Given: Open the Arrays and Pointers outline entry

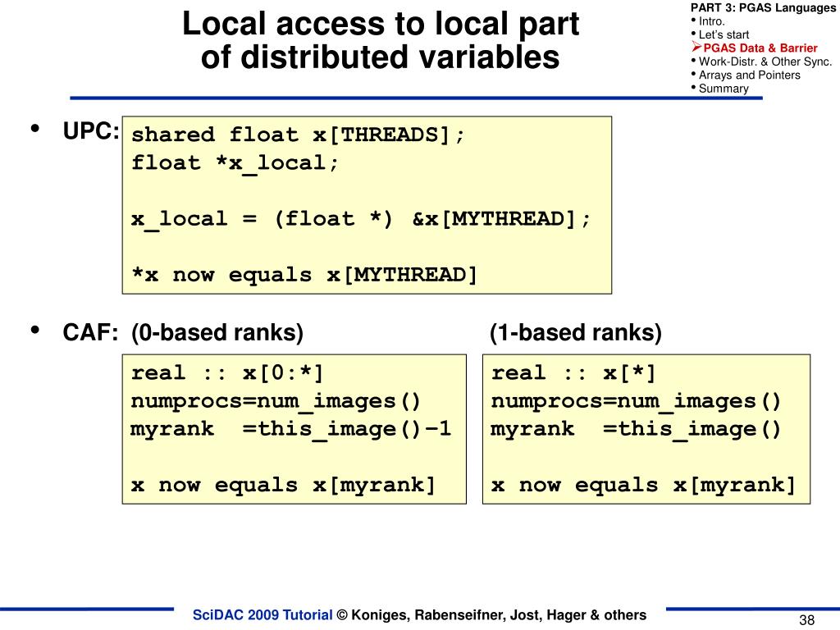Looking at the screenshot, I should click(x=750, y=75).
